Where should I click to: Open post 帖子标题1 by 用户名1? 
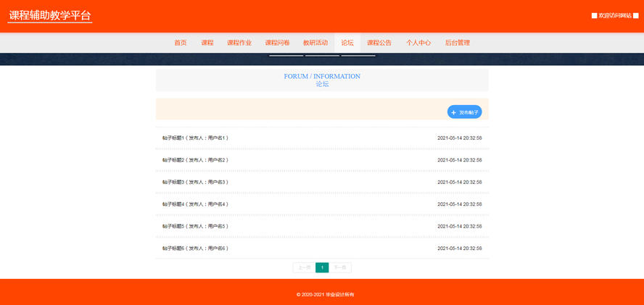pyautogui.click(x=195, y=138)
